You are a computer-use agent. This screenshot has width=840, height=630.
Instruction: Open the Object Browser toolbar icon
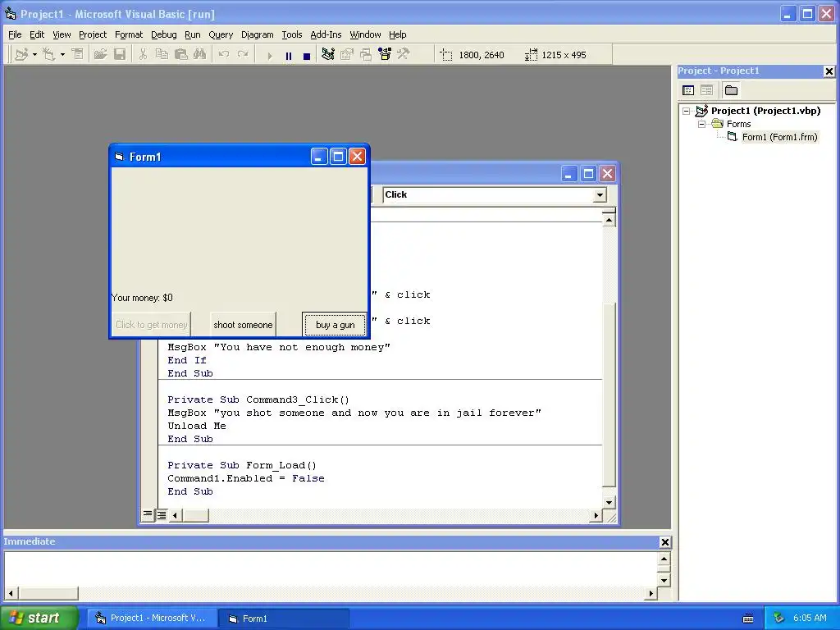385,54
